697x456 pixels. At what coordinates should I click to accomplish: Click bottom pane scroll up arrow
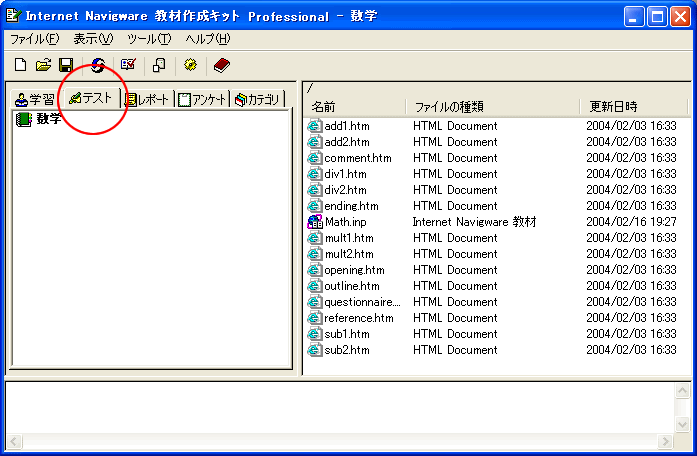point(682,391)
